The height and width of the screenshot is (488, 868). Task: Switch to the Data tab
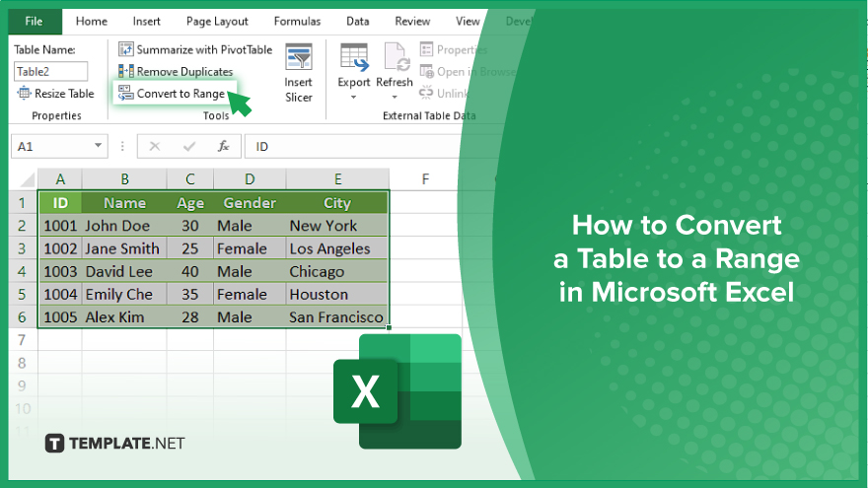358,22
